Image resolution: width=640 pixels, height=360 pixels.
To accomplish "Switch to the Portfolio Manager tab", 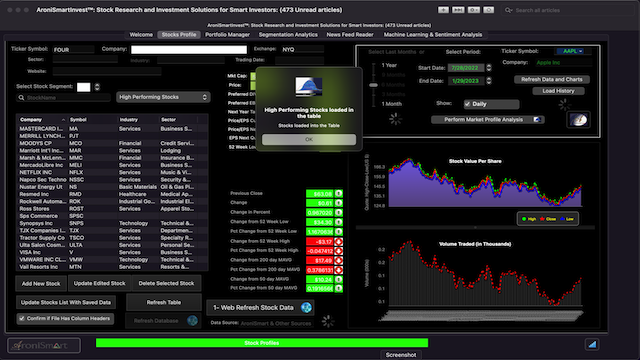I will click(227, 35).
